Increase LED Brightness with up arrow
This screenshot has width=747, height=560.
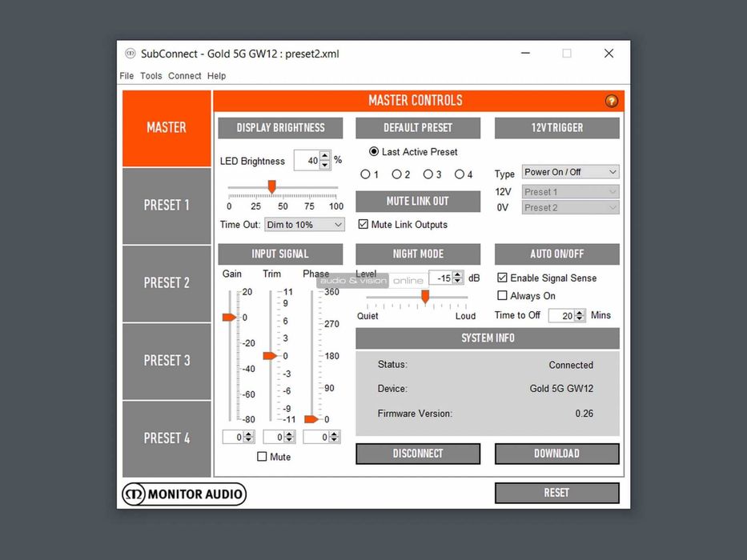(x=325, y=156)
